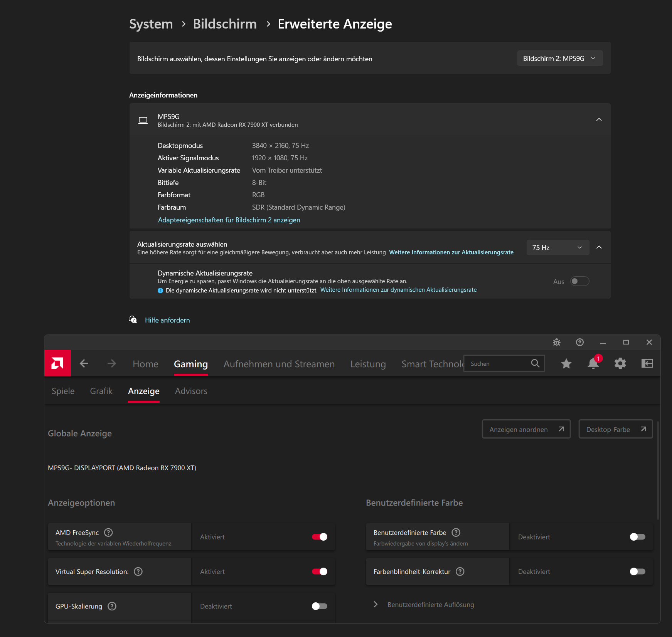Show Benutzerdefinierte Farbe help info

[x=456, y=533]
